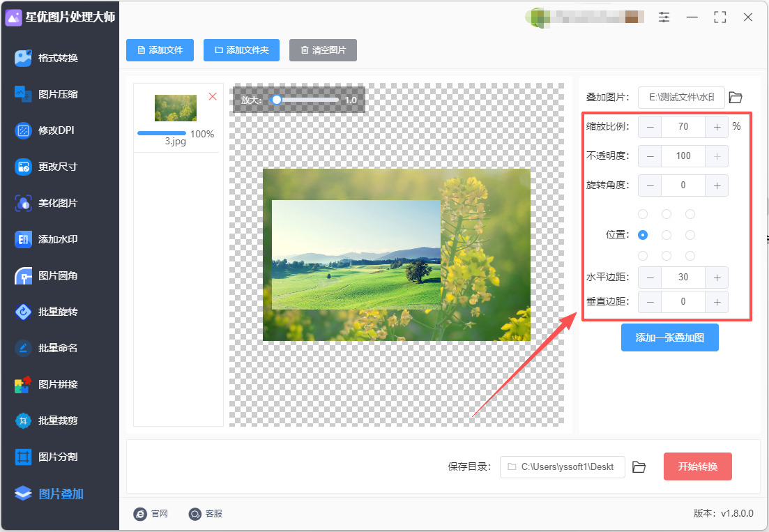Increase the 不透明度 opacity value

[717, 156]
